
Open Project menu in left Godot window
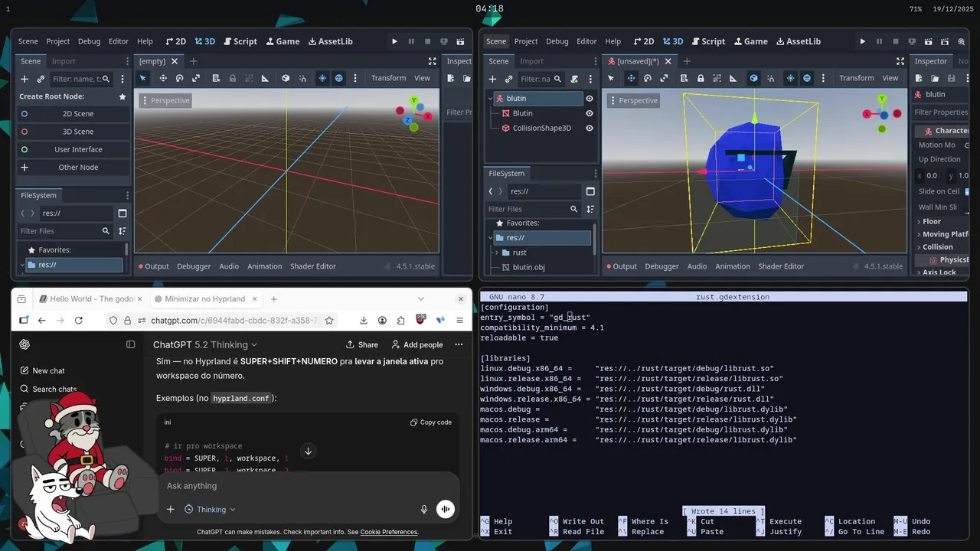pos(58,41)
